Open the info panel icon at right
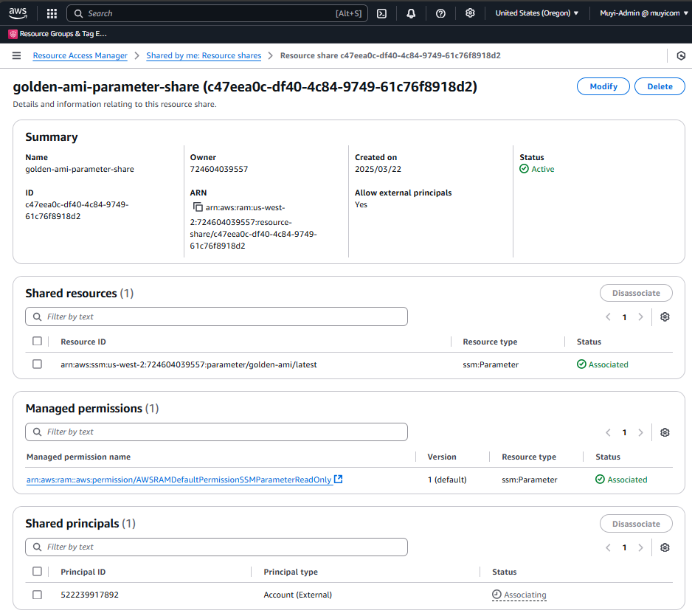The image size is (692, 616). [681, 55]
